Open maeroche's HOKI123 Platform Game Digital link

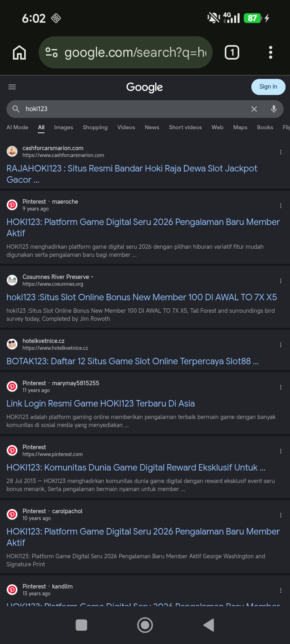point(143,227)
